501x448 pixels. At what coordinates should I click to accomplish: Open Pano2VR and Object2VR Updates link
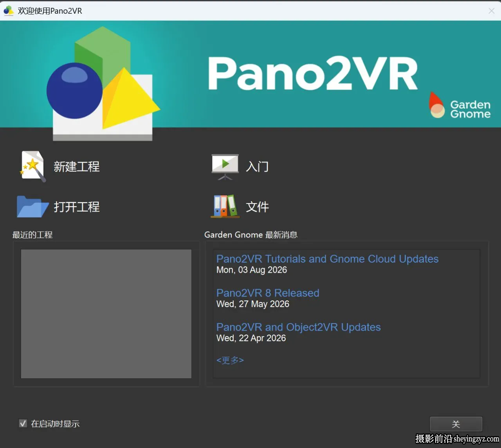(x=298, y=327)
